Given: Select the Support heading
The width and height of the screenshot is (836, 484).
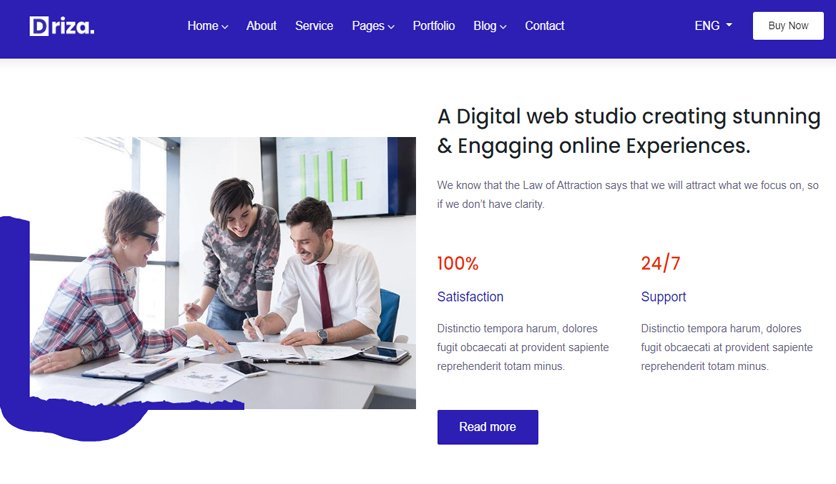Looking at the screenshot, I should pyautogui.click(x=663, y=297).
